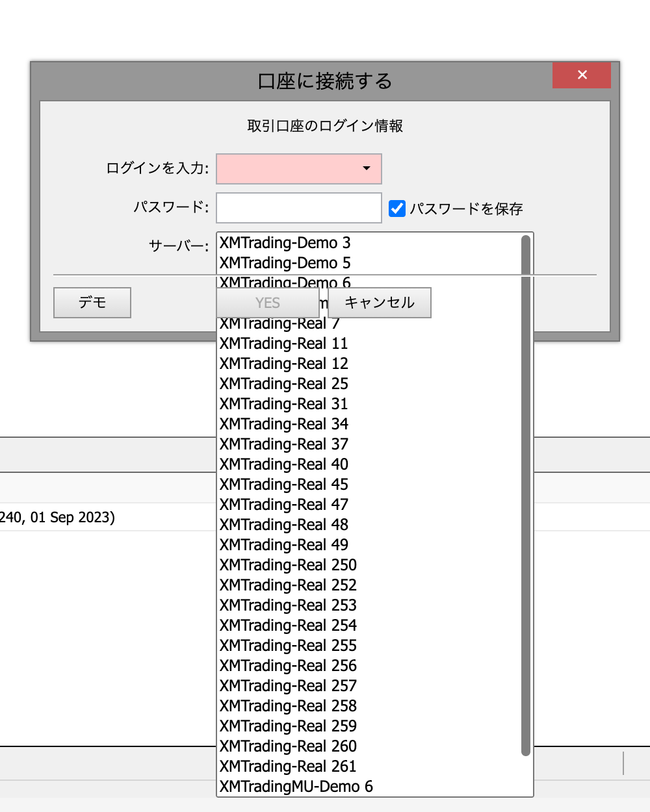
Task: Toggle the パスワードを保存 checkbox
Action: click(x=397, y=209)
